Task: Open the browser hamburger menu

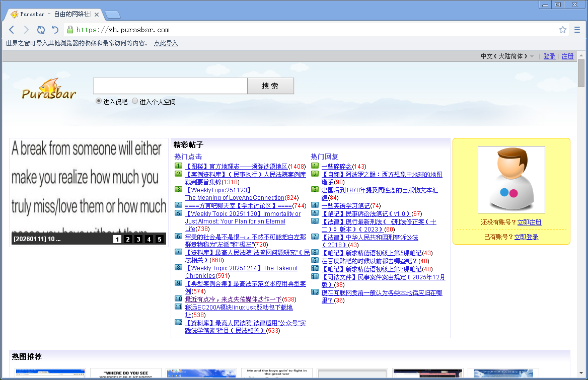Action: pyautogui.click(x=577, y=30)
